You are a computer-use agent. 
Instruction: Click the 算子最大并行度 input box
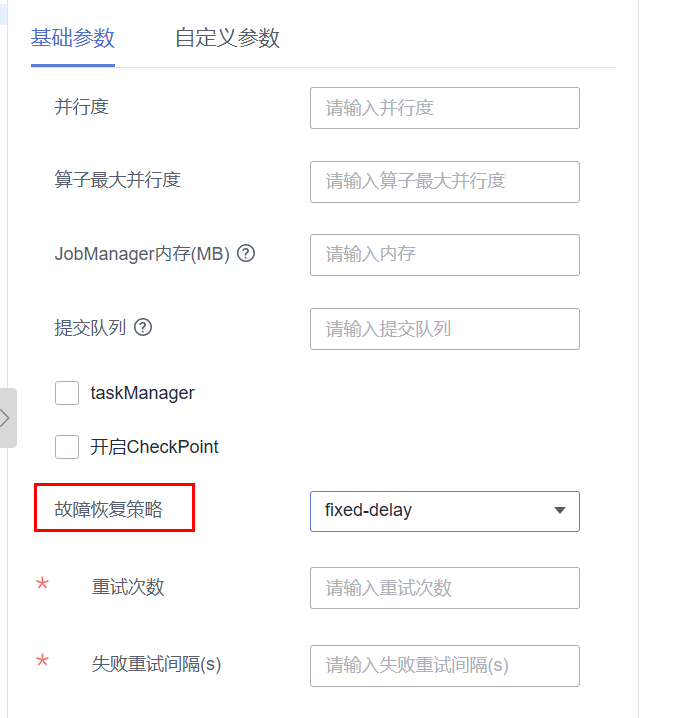445,182
